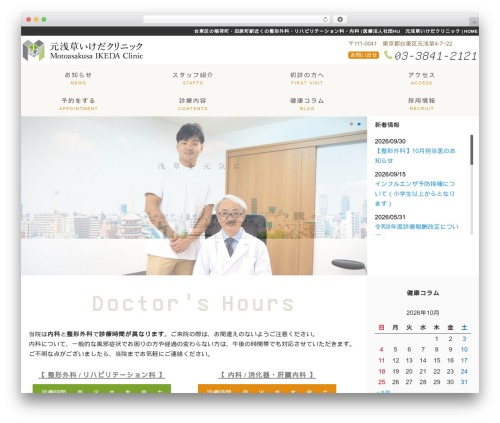The width and height of the screenshot is (500, 423).
Task: Open the 予約をする APPOINTMENT menu item
Action: point(78,104)
